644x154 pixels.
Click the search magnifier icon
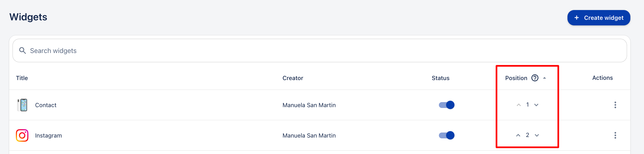click(x=23, y=50)
